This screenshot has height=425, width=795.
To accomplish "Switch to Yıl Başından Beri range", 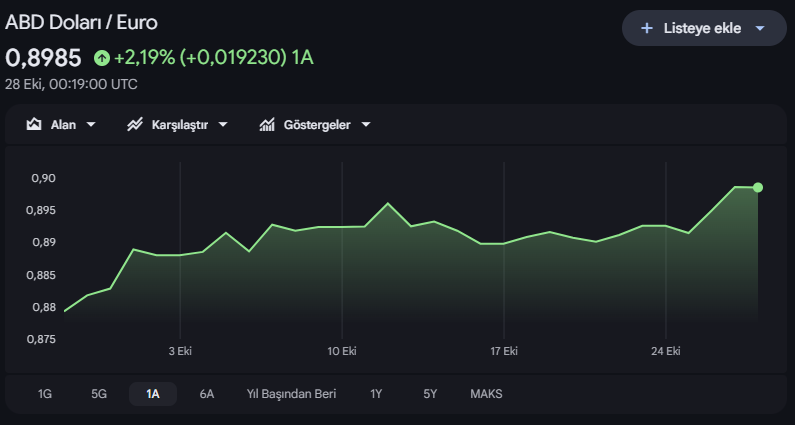I will [x=292, y=394].
